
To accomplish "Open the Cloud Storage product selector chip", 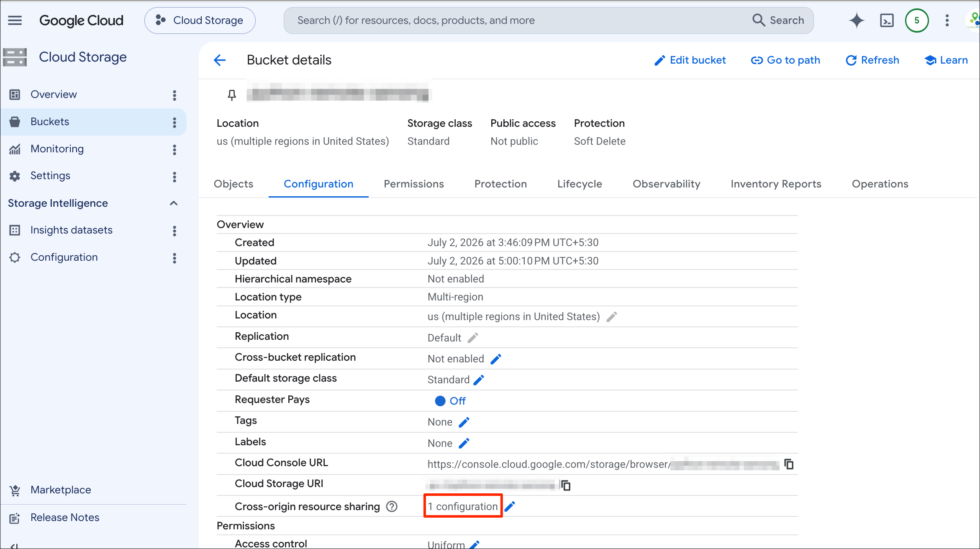I will point(200,20).
